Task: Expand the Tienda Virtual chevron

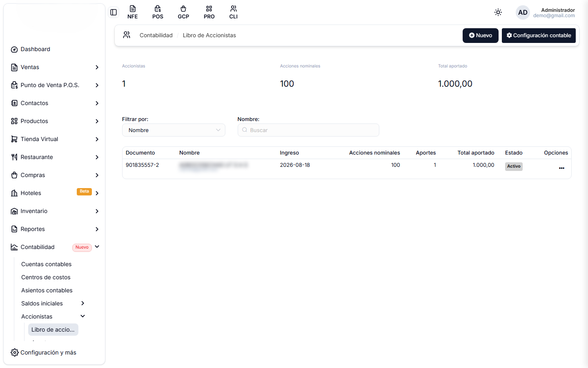Action: 97,139
